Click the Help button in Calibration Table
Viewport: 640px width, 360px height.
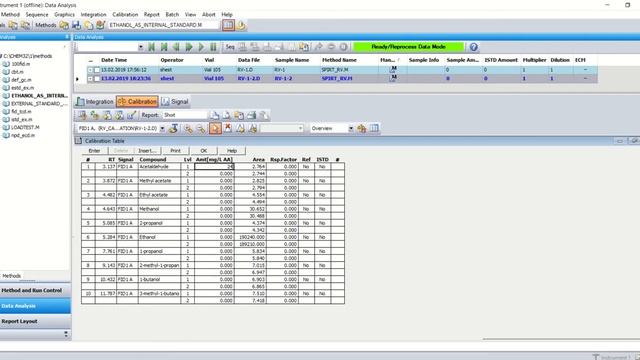232,151
